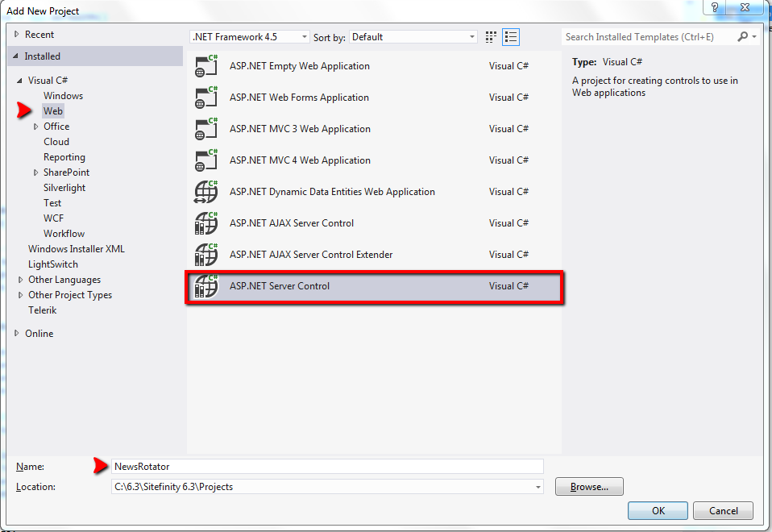
Task: Click the ASP.NET AJAX Server Control icon
Action: click(206, 223)
